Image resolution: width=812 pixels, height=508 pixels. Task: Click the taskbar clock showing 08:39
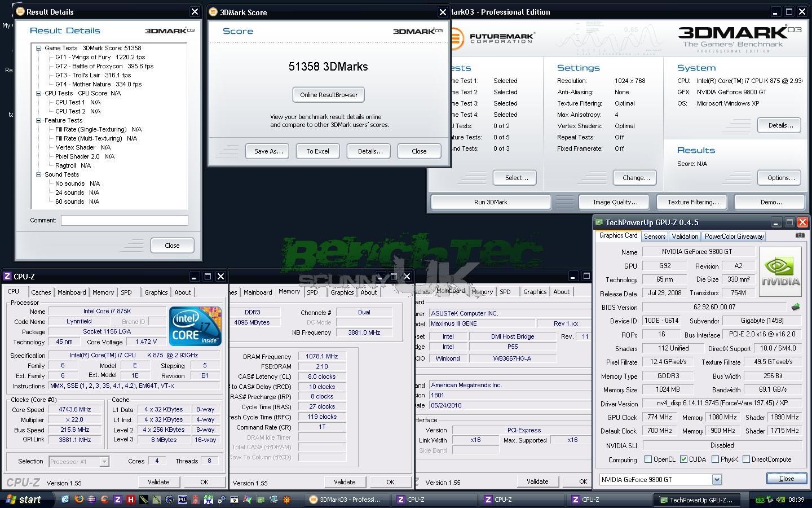(796, 500)
